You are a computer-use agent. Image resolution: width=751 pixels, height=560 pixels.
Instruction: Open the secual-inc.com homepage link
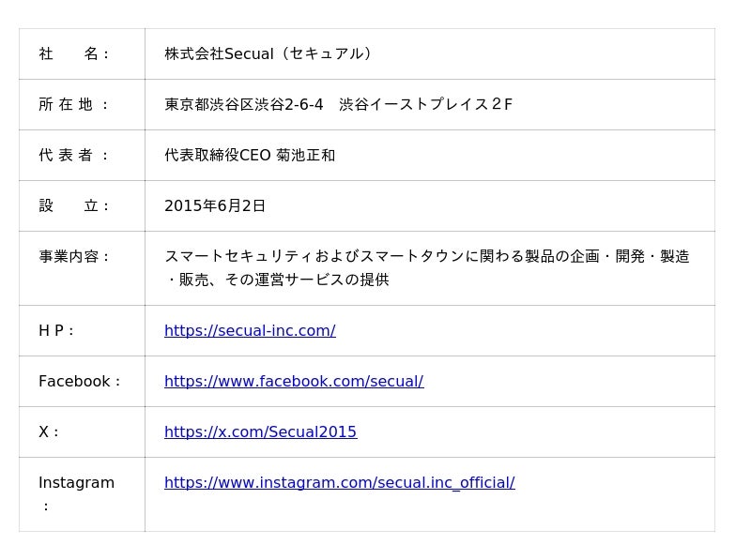point(250,330)
